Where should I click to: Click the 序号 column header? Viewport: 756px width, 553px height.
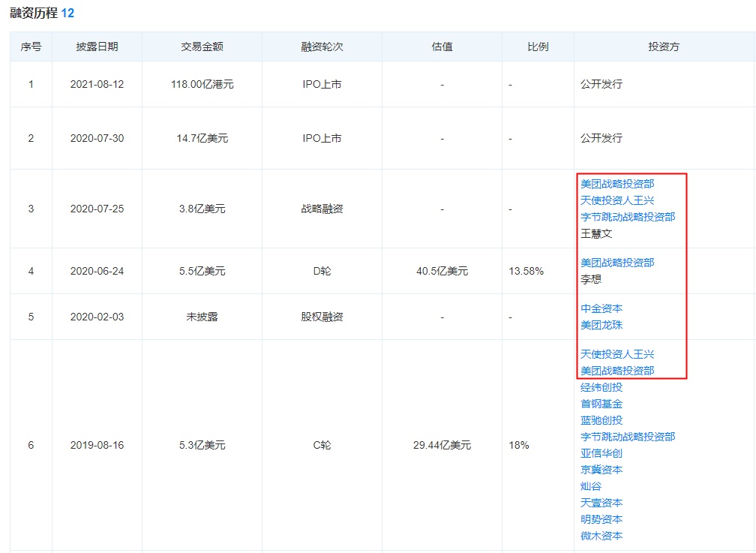[31, 47]
